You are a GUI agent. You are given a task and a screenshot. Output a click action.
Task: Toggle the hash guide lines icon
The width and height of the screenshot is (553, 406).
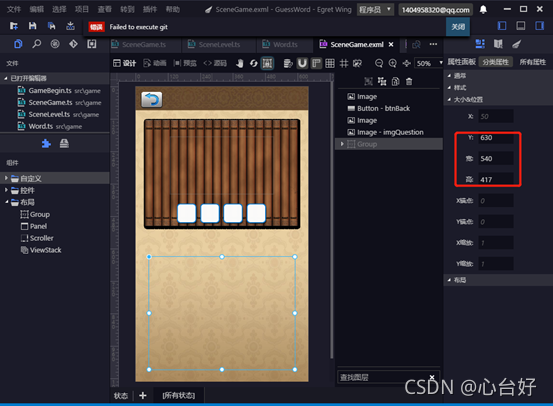click(x=344, y=63)
